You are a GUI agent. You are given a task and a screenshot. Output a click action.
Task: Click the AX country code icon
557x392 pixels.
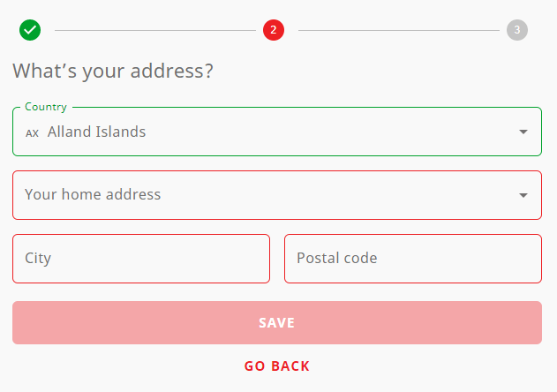coord(32,133)
